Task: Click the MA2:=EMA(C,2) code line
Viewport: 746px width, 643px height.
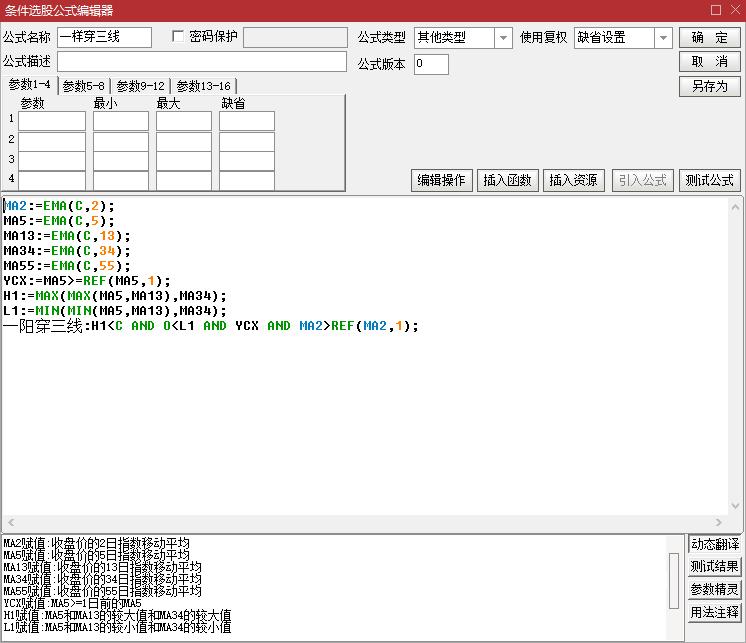Action: point(59,206)
